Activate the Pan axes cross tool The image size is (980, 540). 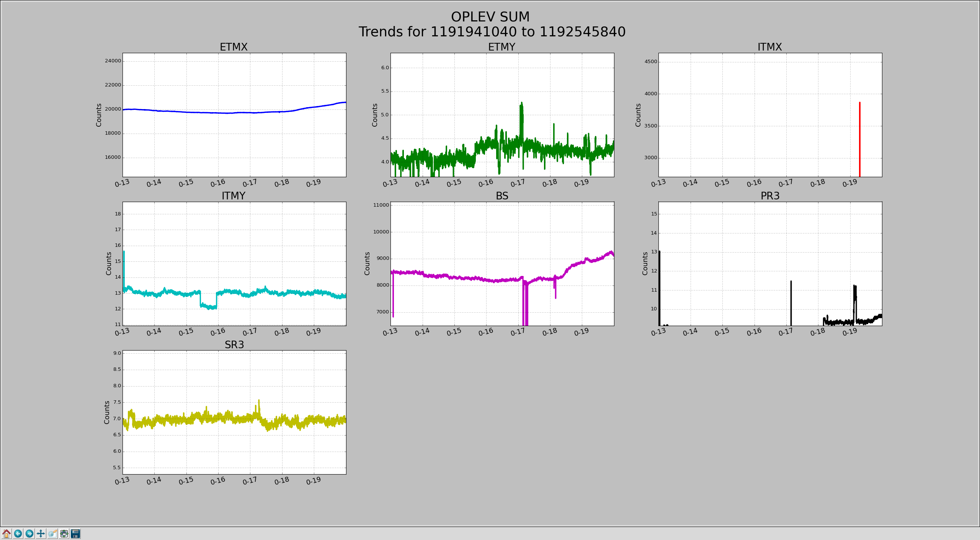click(x=41, y=533)
